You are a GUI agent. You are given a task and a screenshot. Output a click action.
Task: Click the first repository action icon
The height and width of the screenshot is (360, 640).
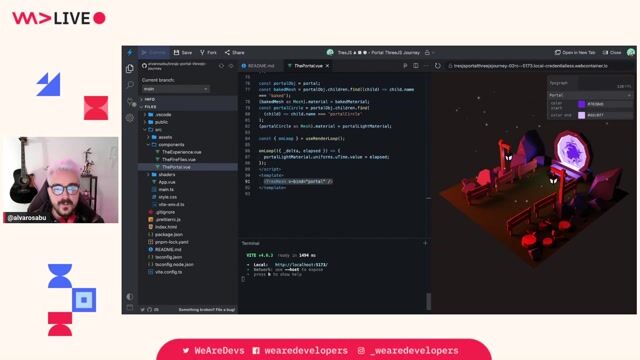(x=221, y=66)
